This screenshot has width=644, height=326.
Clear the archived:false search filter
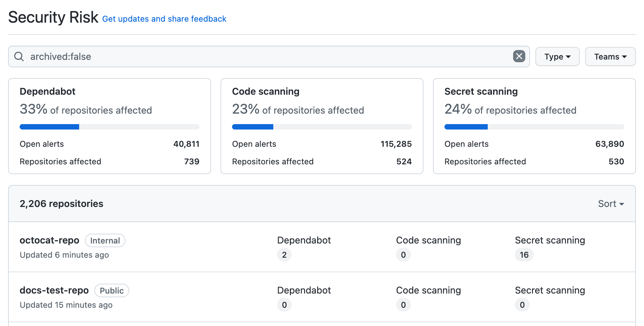(x=519, y=56)
